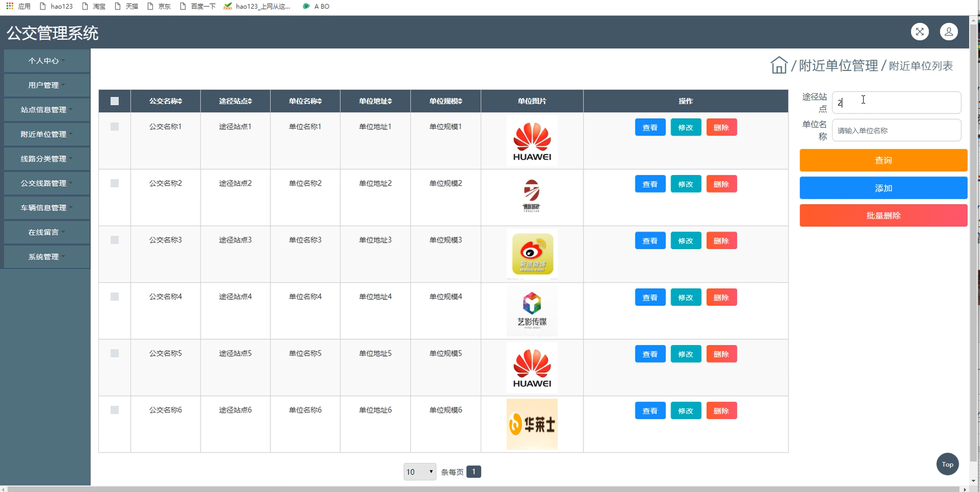Viewport: 980px width, 492px height.
Task: Open the per-page count dropdown showing 10
Action: pos(420,471)
